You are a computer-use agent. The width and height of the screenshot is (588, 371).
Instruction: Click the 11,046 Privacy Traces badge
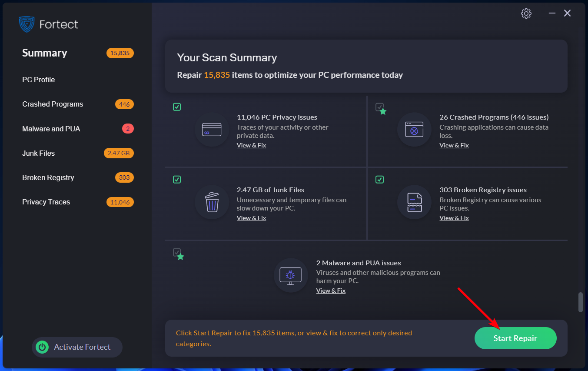click(x=120, y=202)
